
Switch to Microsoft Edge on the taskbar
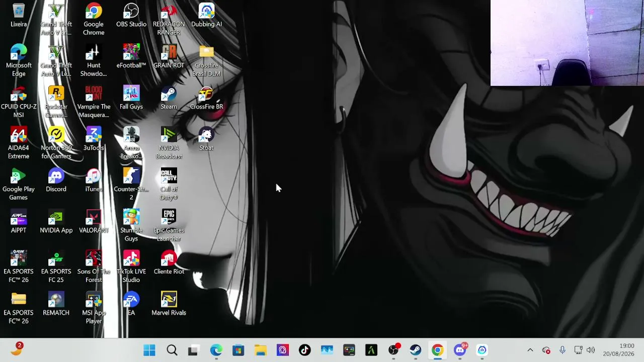(216, 350)
